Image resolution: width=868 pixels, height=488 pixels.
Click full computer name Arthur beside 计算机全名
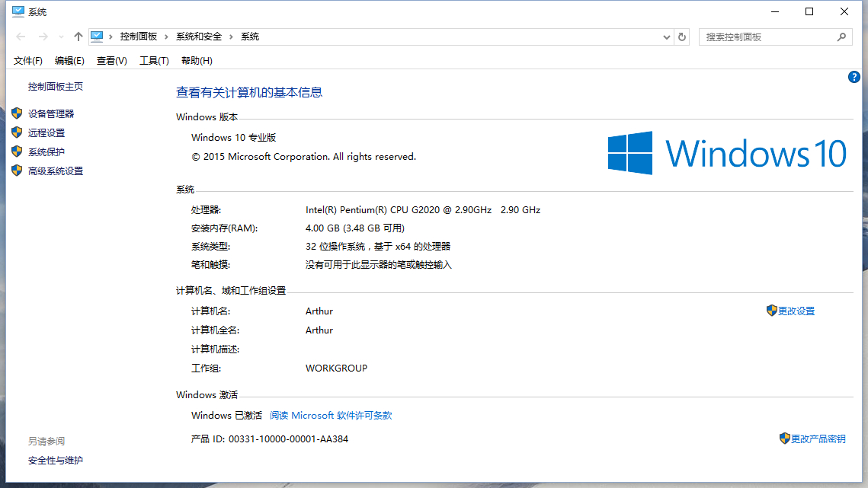coord(319,330)
